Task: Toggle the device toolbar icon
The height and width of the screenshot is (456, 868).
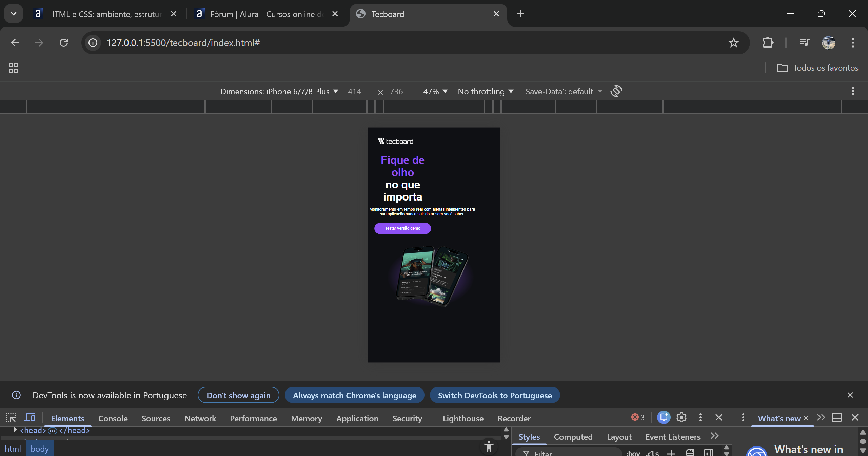Action: click(30, 418)
